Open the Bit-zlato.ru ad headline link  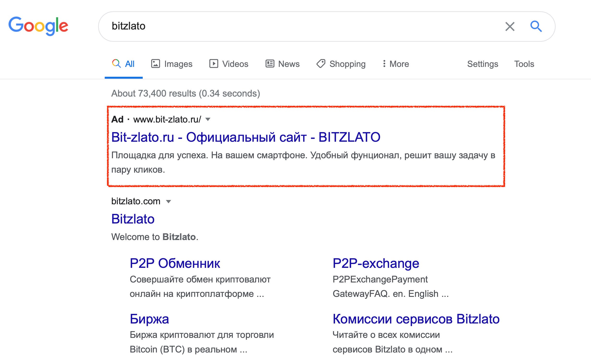[246, 137]
